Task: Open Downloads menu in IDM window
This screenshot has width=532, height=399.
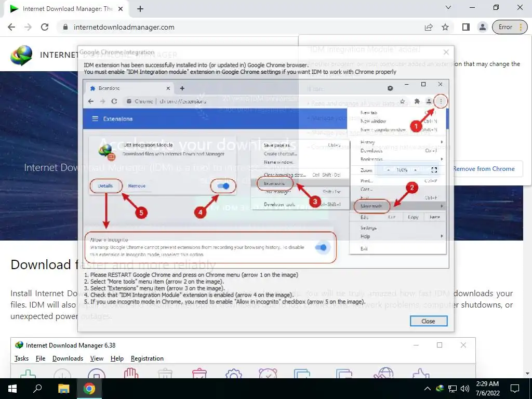Action: point(68,358)
